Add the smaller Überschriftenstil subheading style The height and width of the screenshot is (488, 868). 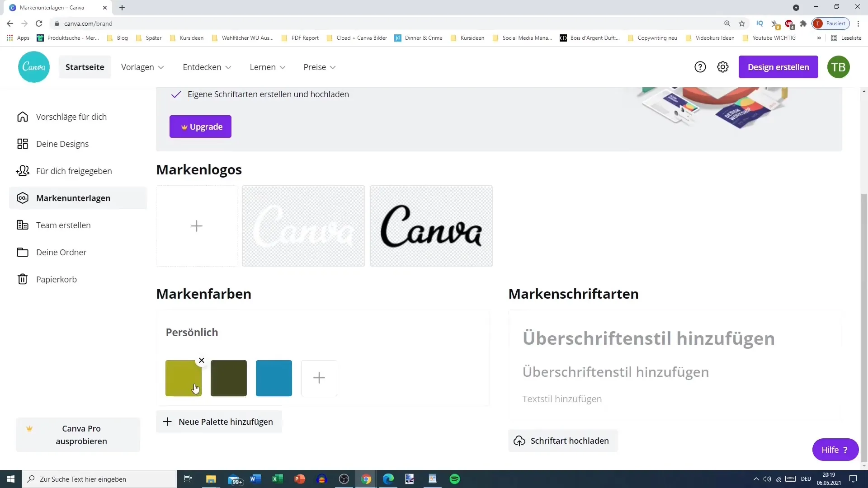point(616,372)
